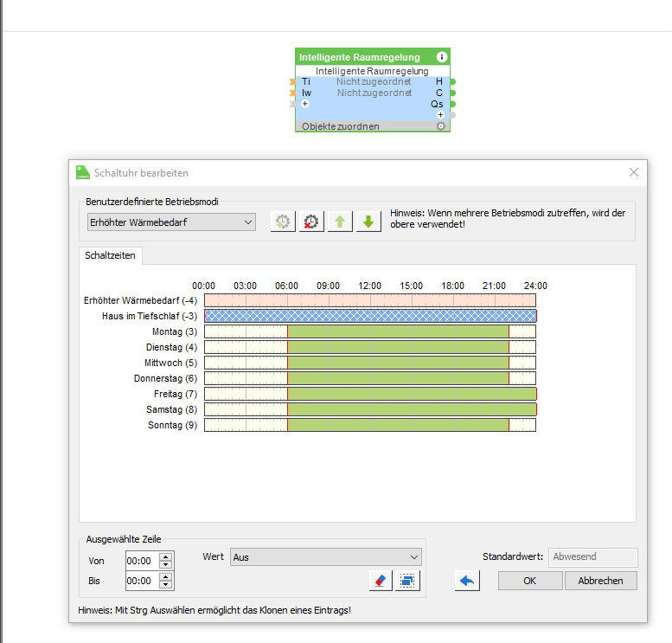Viewport: 672px width, 643px height.
Task: Move operating mode up with green arrow
Action: tap(340, 222)
